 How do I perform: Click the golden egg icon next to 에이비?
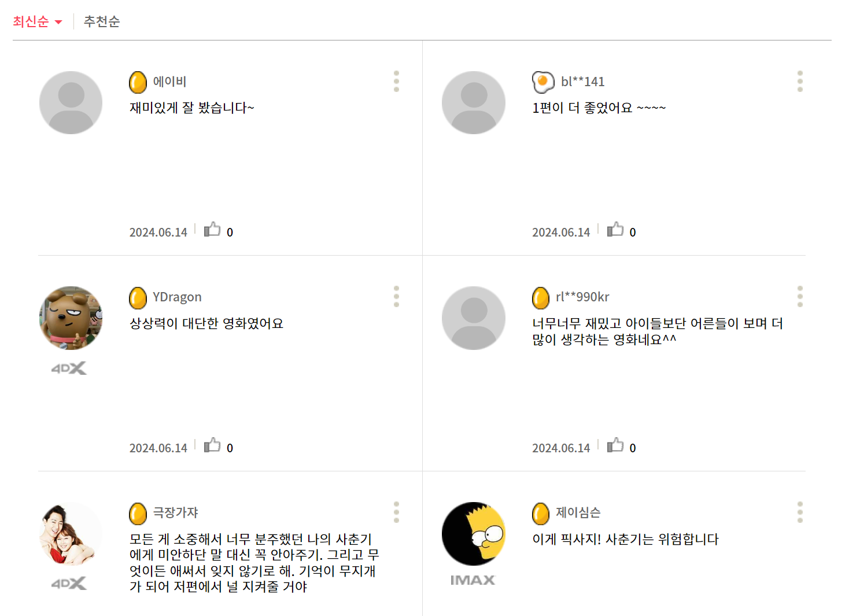click(137, 82)
